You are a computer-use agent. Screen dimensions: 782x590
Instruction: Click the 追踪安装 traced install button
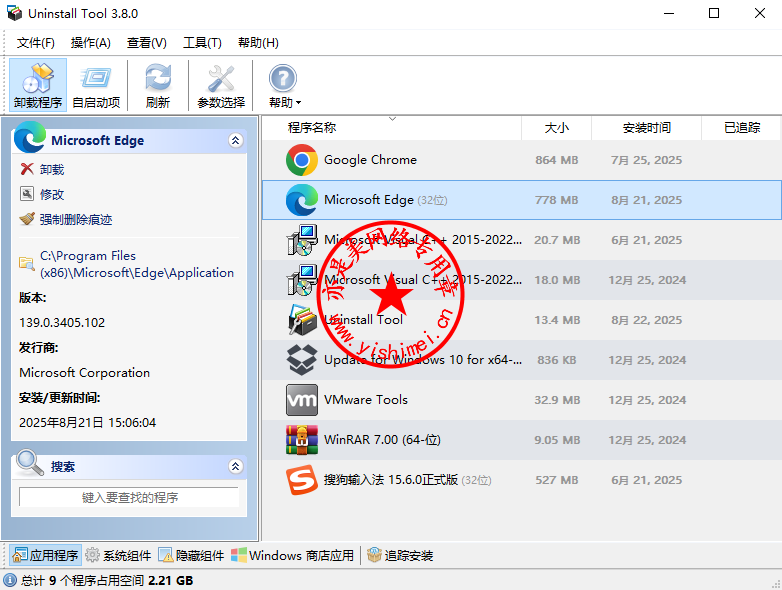(400, 555)
